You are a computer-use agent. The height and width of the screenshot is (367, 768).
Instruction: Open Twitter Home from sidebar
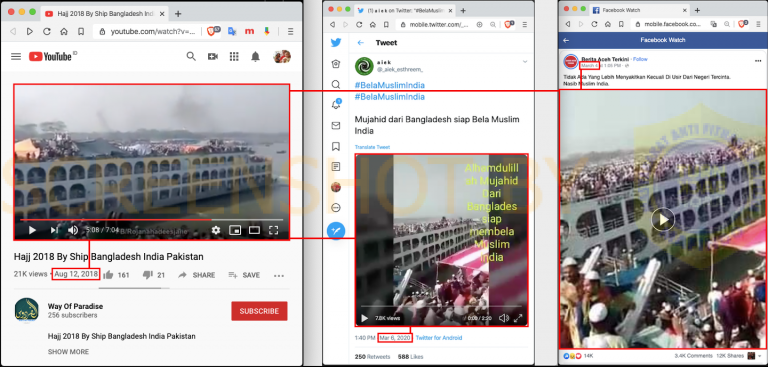336,64
